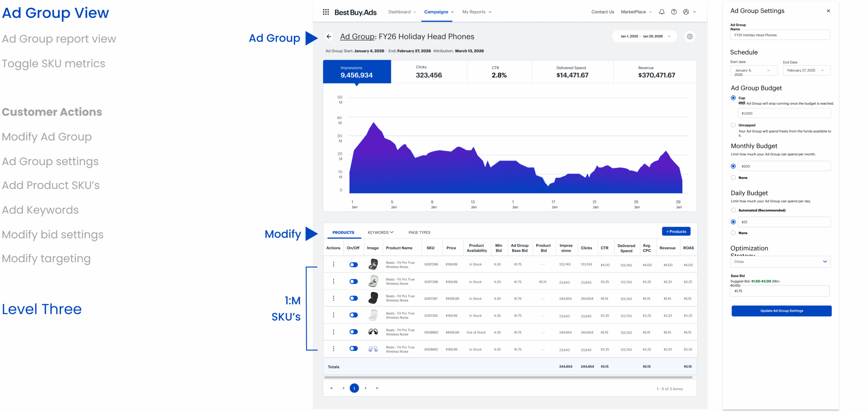868x412 pixels.
Task: Open the Optimization Strategy Clicks dropdown
Action: click(780, 262)
